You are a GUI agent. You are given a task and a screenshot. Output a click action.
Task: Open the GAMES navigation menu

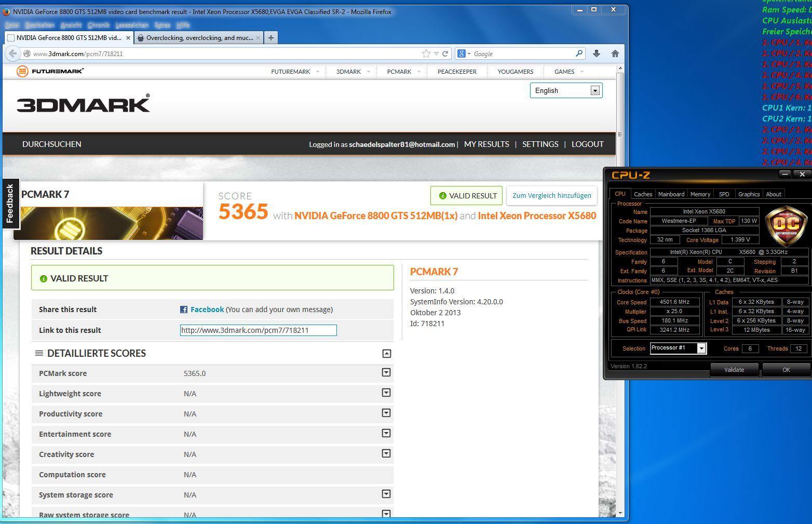[x=568, y=72]
